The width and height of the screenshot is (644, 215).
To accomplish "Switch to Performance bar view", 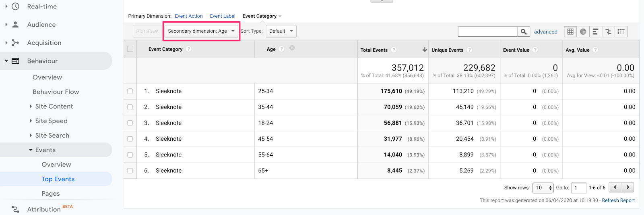I will click(595, 31).
